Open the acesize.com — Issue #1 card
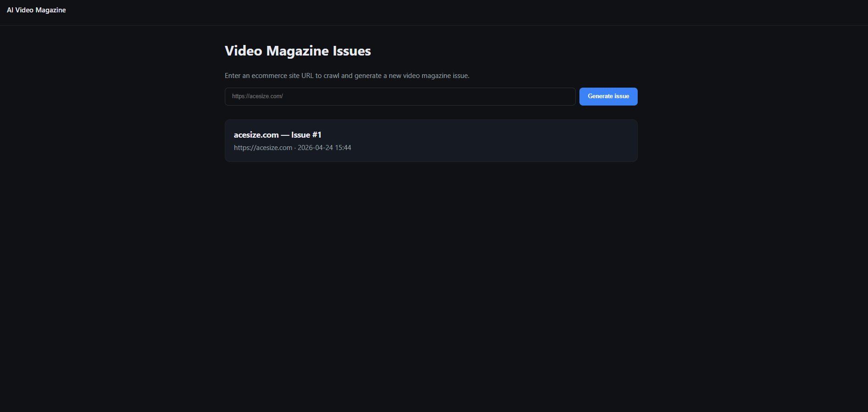Viewport: 868px width, 412px height. 431,141
